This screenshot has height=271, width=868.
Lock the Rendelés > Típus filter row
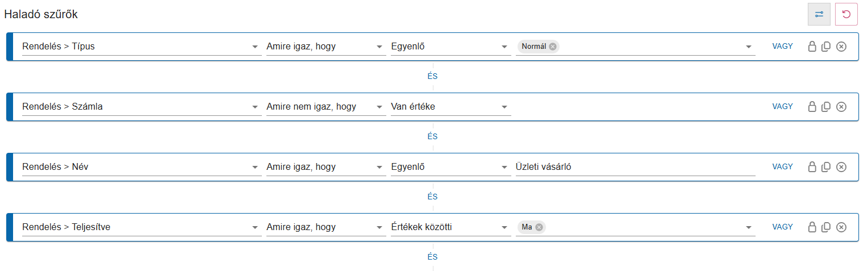tap(812, 47)
